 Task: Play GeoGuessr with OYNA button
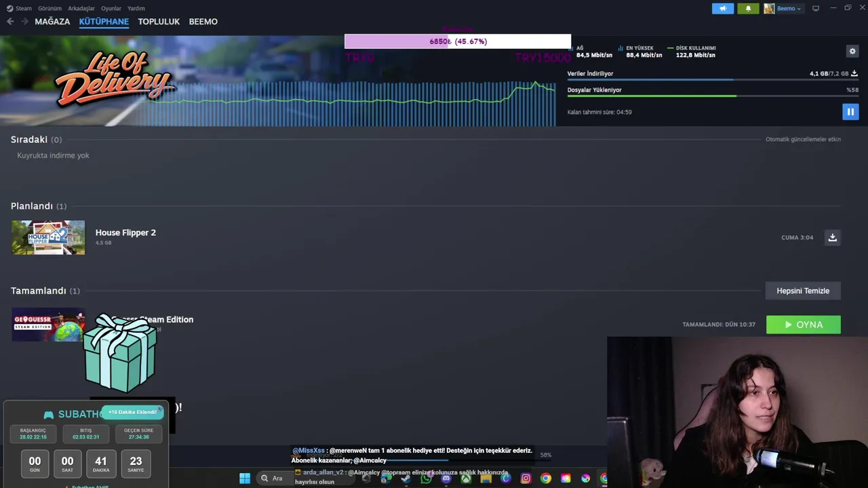pos(804,325)
